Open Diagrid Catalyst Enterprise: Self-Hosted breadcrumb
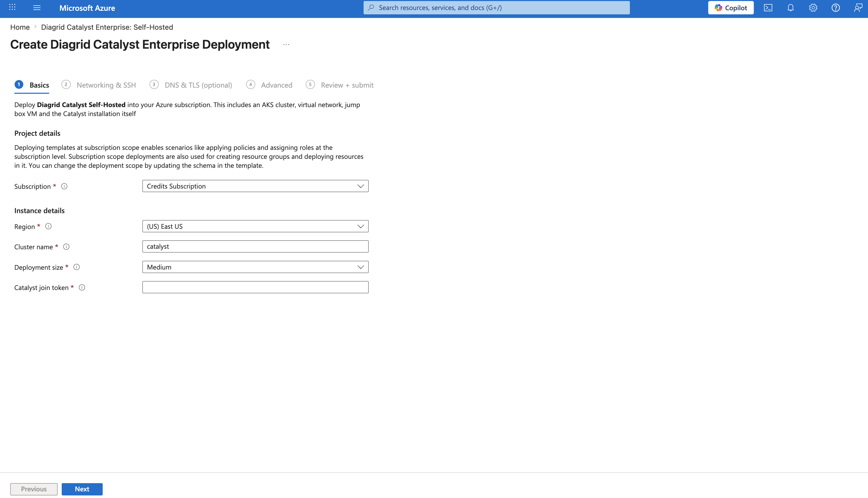The image size is (868, 498). point(107,27)
